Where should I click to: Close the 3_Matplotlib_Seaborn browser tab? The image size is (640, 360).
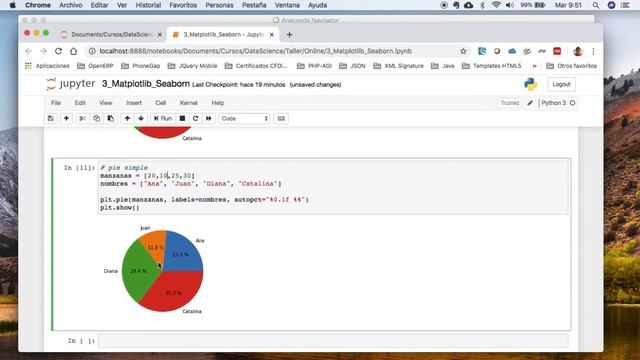click(272, 35)
